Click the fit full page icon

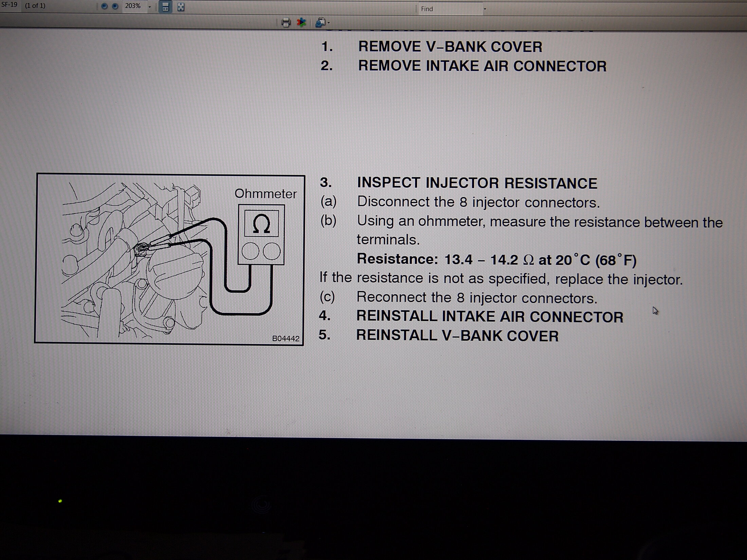[x=181, y=7]
